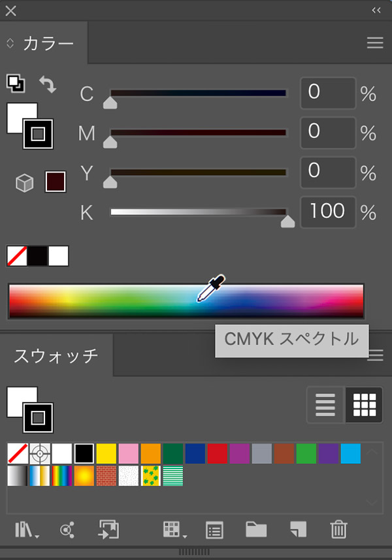
Task: Open the Color panel hamburger menu
Action: (375, 43)
